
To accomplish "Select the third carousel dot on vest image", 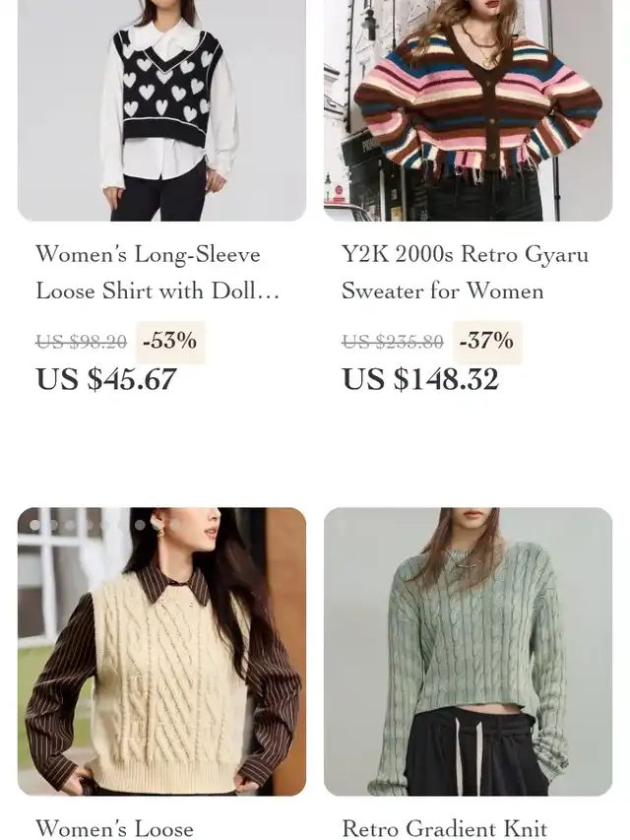I will tap(70, 525).
